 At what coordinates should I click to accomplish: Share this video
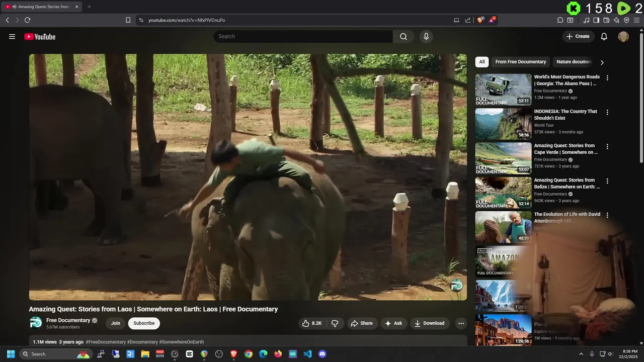tap(362, 323)
